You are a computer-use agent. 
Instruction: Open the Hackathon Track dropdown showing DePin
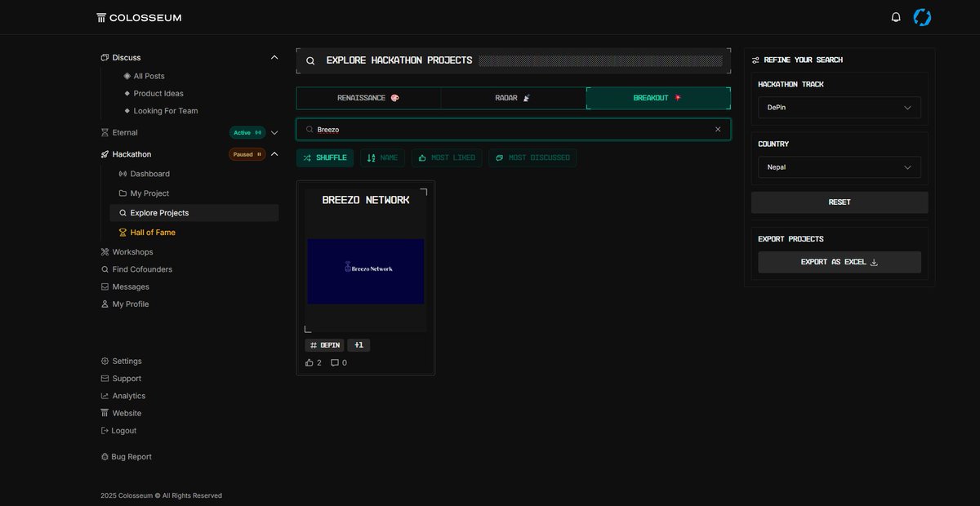tap(839, 107)
